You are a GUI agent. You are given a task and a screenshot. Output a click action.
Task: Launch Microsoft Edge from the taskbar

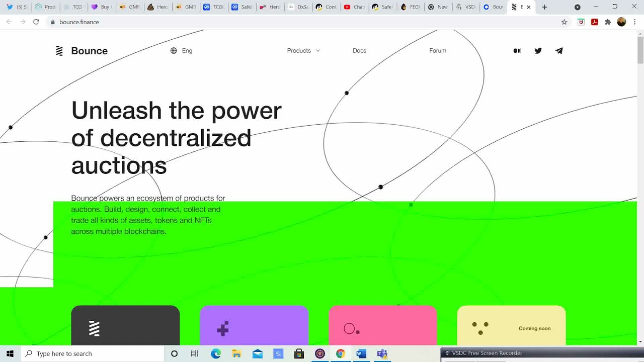[216, 353]
